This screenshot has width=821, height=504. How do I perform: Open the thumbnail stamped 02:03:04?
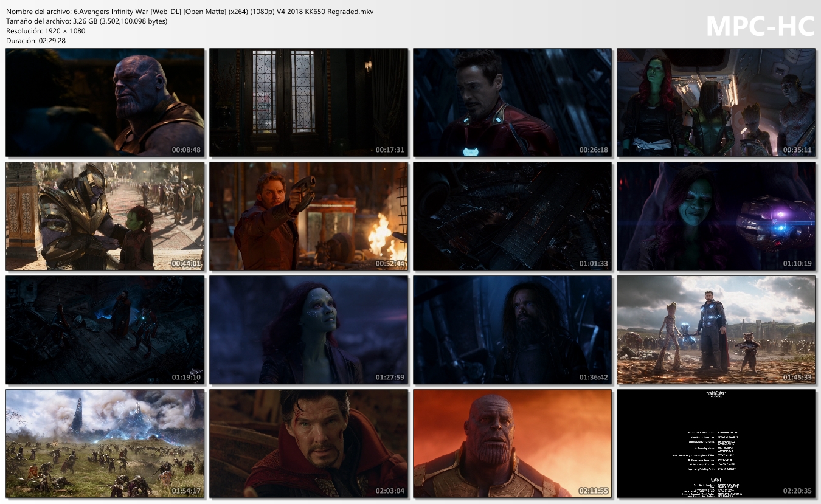(x=308, y=443)
